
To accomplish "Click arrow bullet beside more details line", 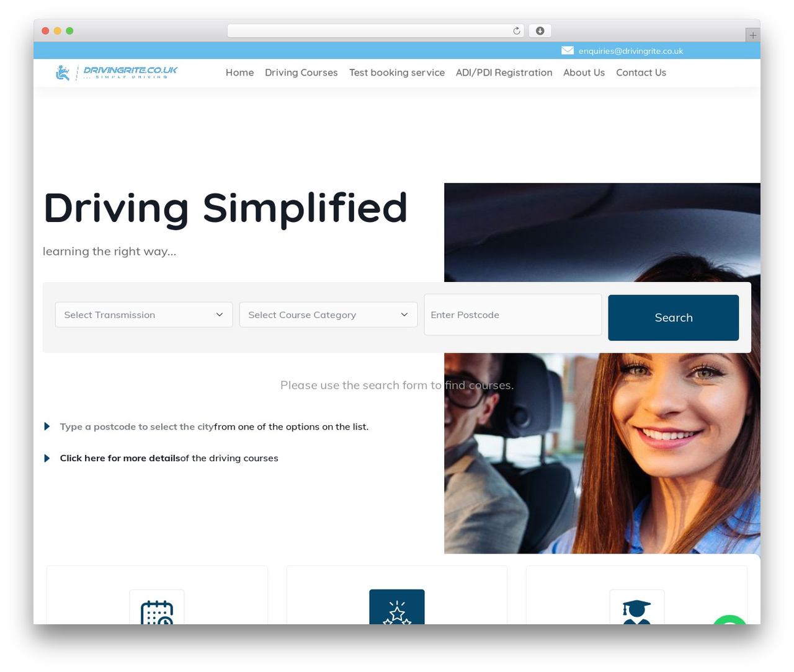I will (47, 458).
